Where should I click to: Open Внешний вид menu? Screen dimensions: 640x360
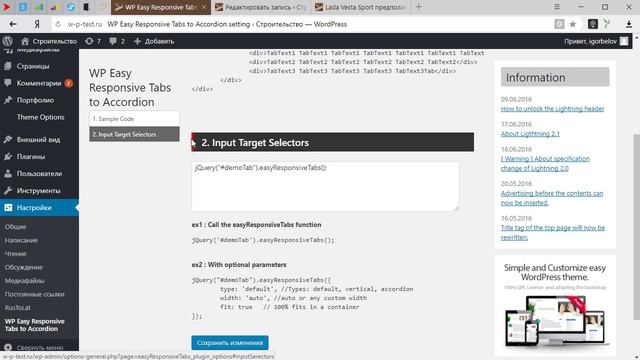39,140
